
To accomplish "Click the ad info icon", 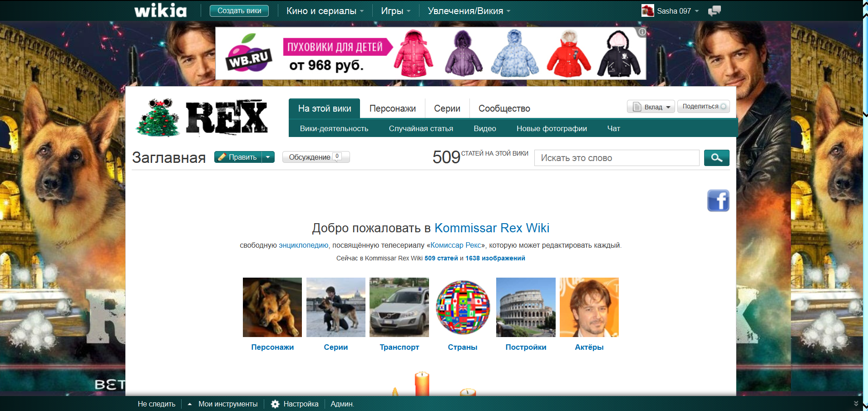I will coord(642,32).
